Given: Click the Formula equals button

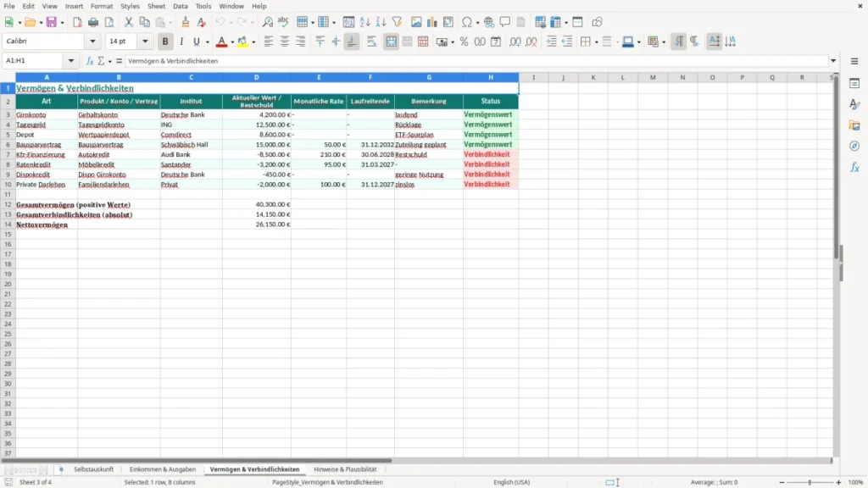Looking at the screenshot, I should click(119, 61).
